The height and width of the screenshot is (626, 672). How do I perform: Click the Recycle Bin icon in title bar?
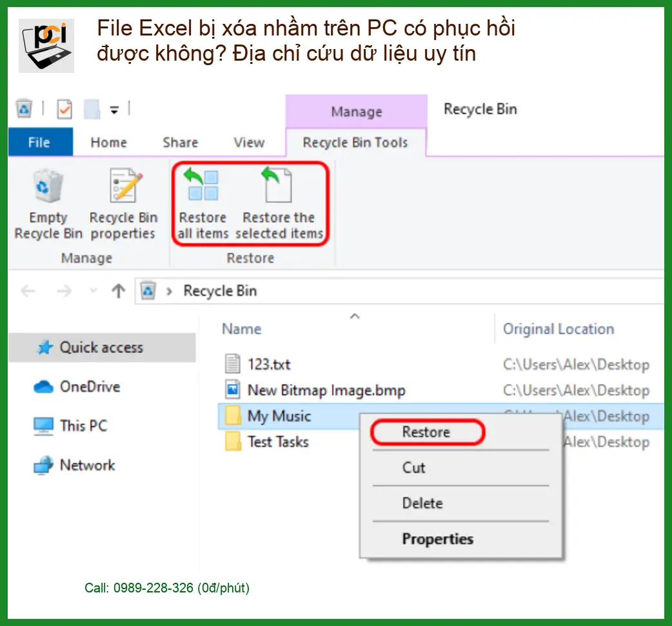[24, 108]
